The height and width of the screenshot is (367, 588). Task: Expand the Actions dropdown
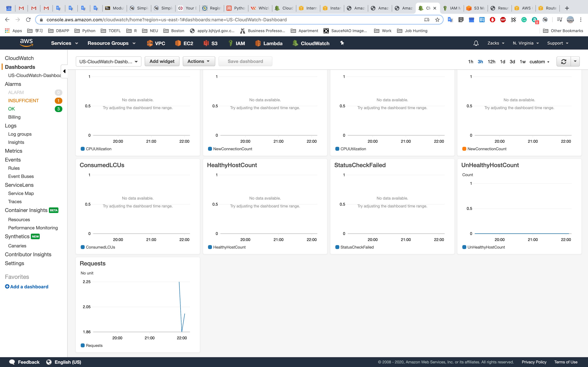tap(199, 61)
